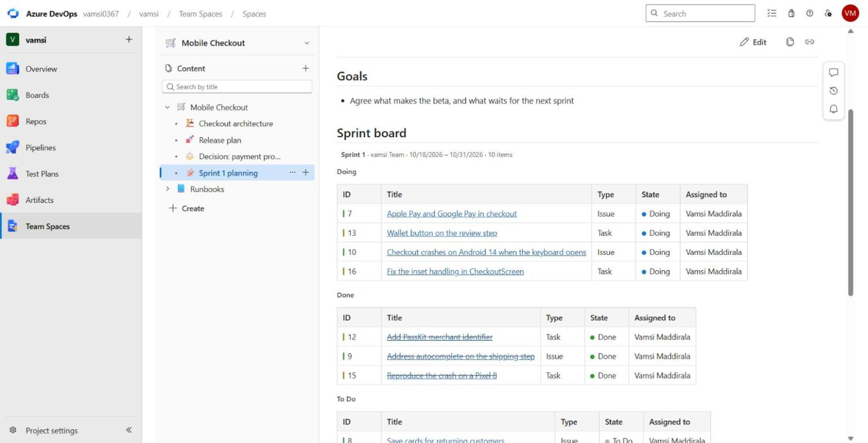Expand the Runbooks tree node
The image size is (868, 443).
point(168,189)
